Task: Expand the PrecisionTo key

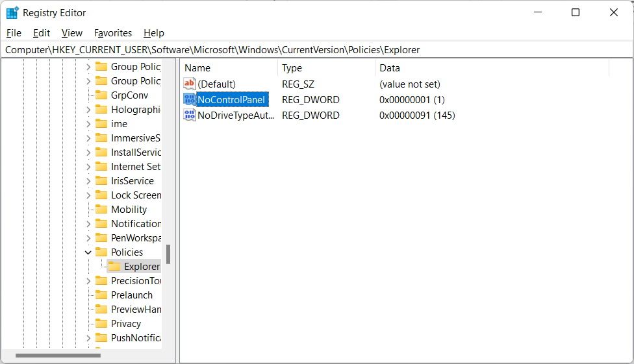Action: 88,280
